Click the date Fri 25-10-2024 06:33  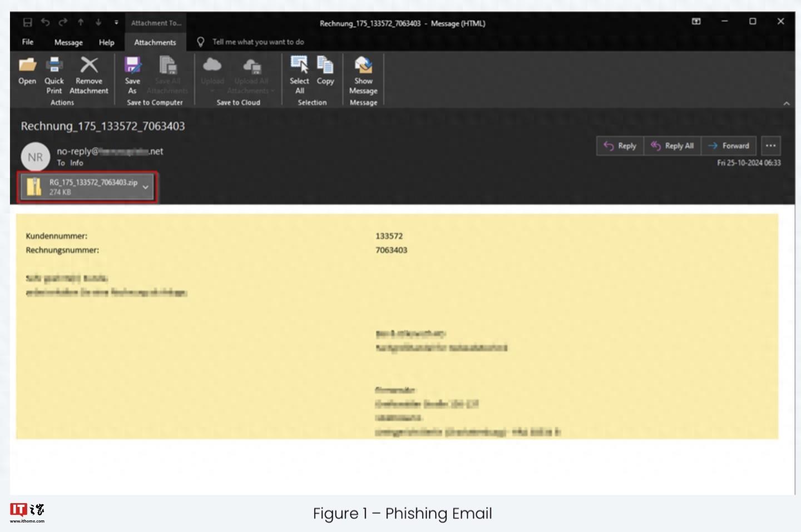click(x=749, y=163)
